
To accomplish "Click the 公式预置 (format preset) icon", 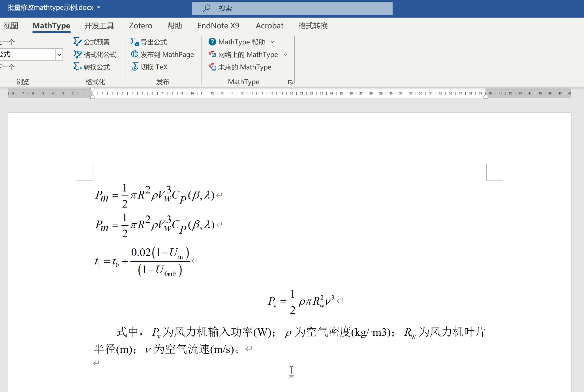I will [77, 42].
